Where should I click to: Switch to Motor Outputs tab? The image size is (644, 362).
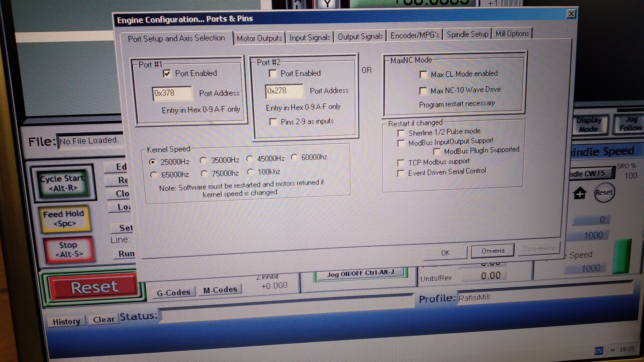click(259, 39)
